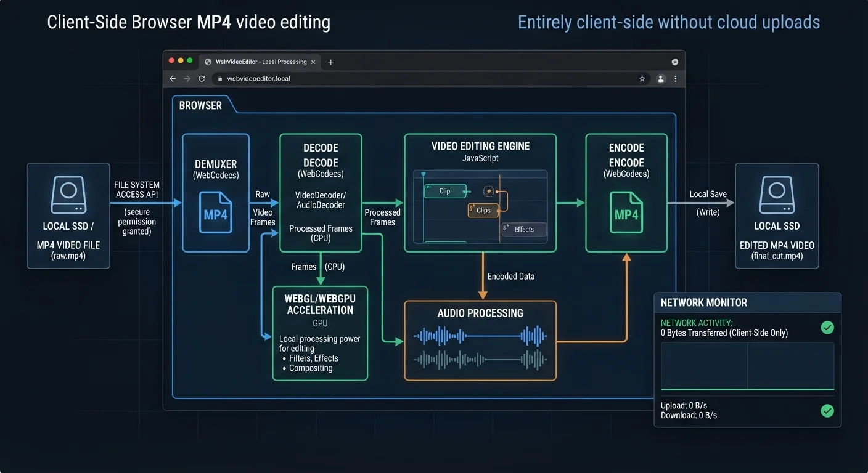
Task: Click the WEBGL/WEBGPU ACCELERATION heading
Action: (320, 304)
